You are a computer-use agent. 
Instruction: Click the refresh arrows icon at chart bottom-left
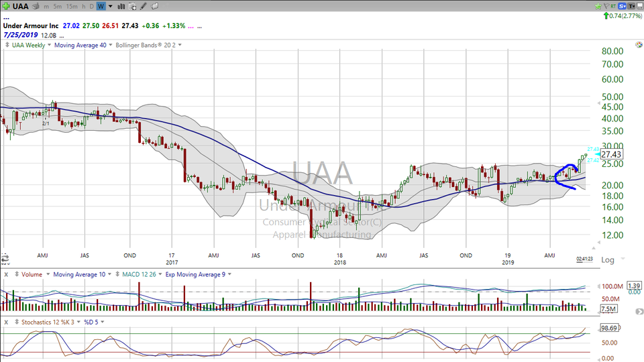pos(5,259)
